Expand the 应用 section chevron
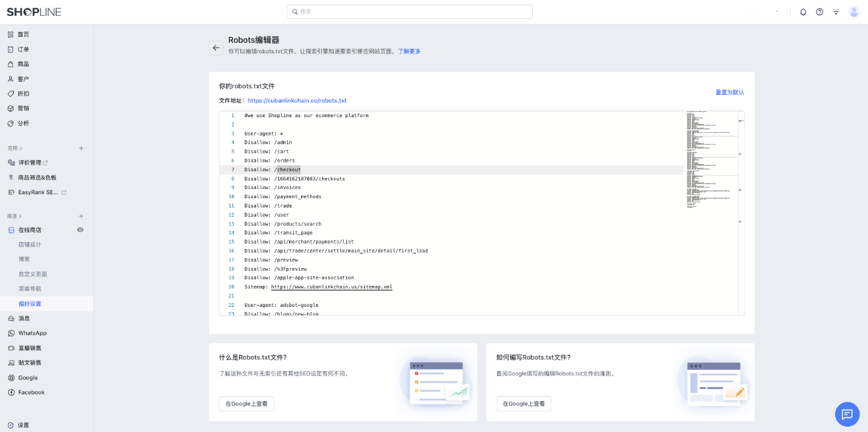868x432 pixels. point(21,148)
